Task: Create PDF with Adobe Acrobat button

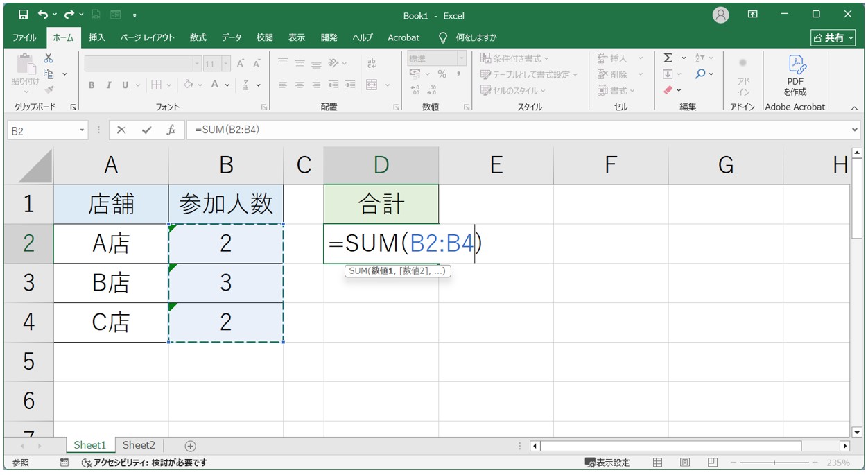Action: coord(795,74)
